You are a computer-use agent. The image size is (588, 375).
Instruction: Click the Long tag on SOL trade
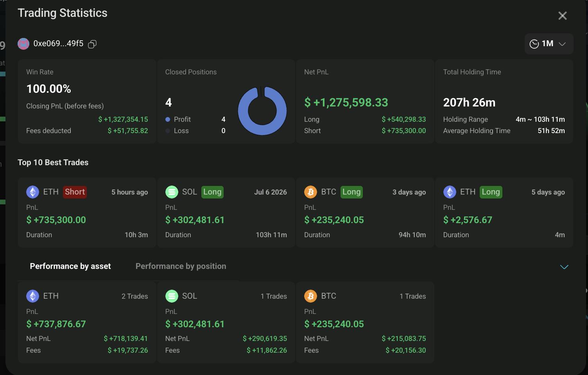pyautogui.click(x=212, y=192)
